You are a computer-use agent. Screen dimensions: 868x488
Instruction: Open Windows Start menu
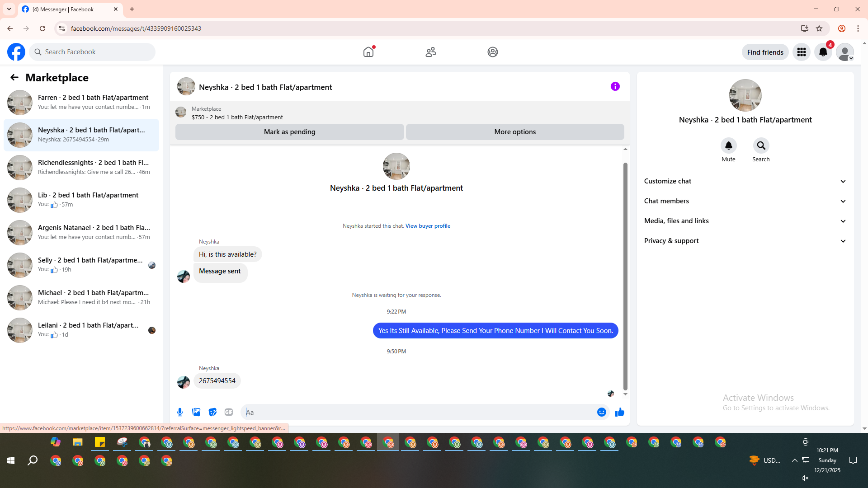tap(11, 460)
